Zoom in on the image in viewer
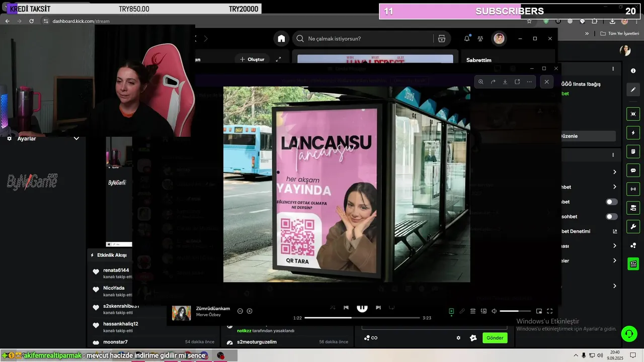This screenshot has height=362, width=644. pyautogui.click(x=480, y=81)
